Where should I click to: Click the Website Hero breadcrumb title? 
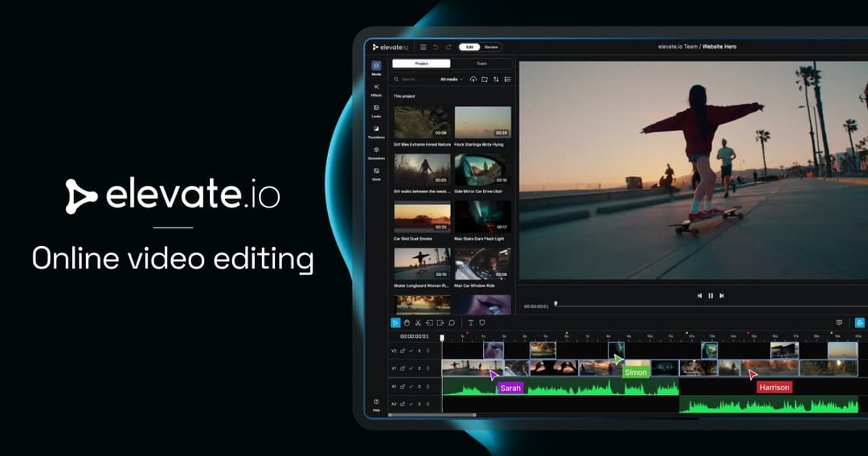pyautogui.click(x=719, y=47)
